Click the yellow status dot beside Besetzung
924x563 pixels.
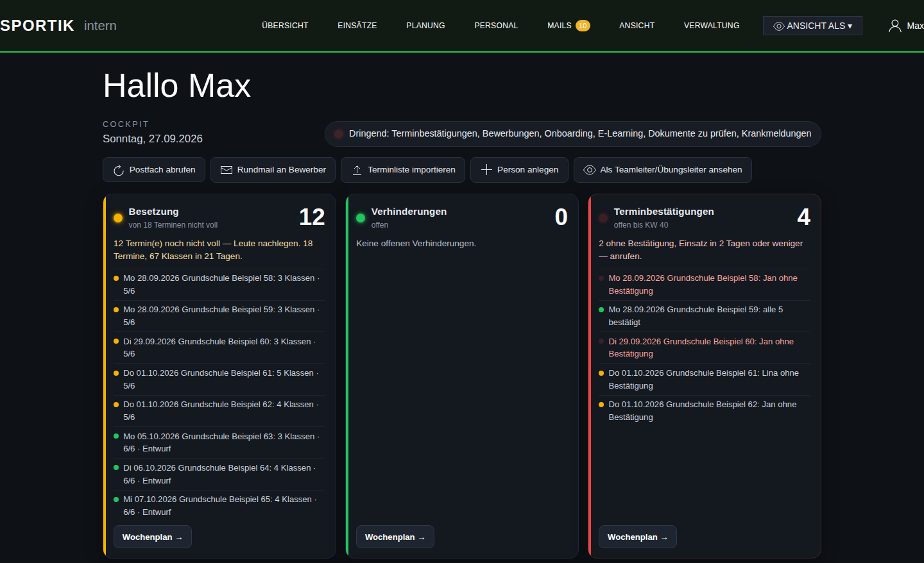point(118,218)
